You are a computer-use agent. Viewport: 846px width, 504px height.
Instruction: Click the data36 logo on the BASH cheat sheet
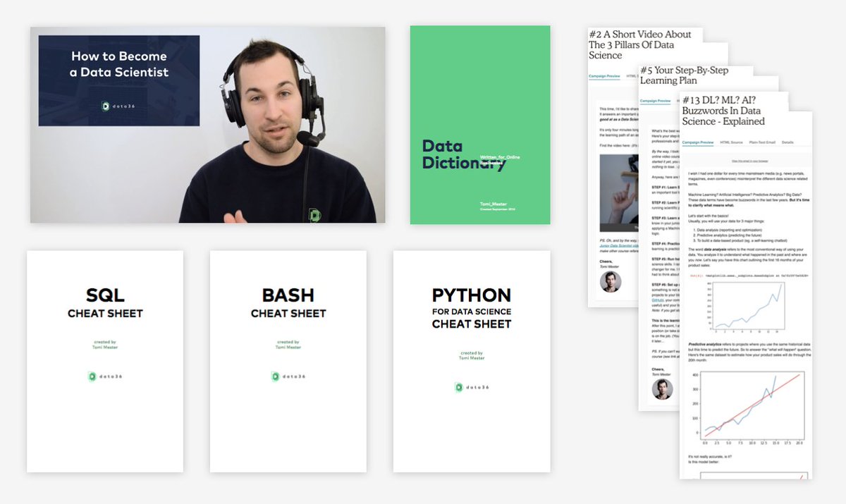(288, 376)
